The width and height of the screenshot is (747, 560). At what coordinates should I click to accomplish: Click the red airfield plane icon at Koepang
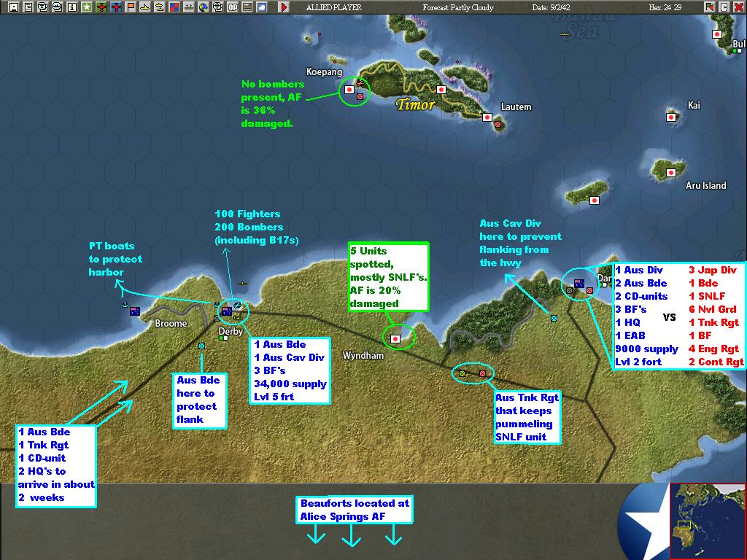coord(360,85)
